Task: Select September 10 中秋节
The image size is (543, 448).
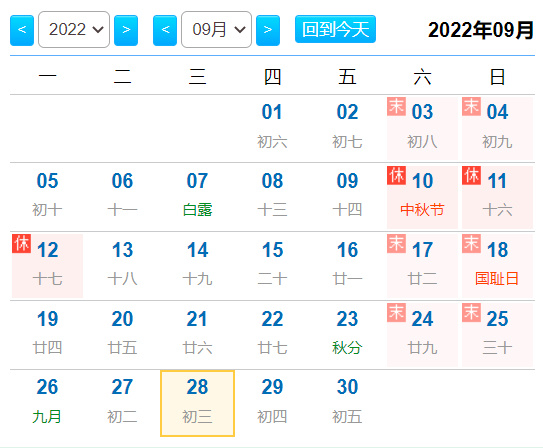Action: 422,197
